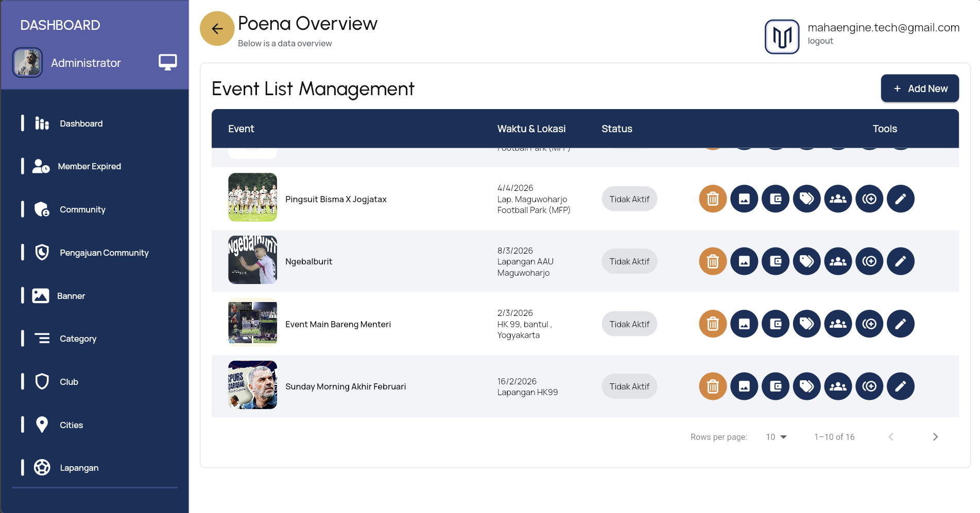This screenshot has height=513, width=980.
Task: Click the Event column header
Action: [x=241, y=129]
